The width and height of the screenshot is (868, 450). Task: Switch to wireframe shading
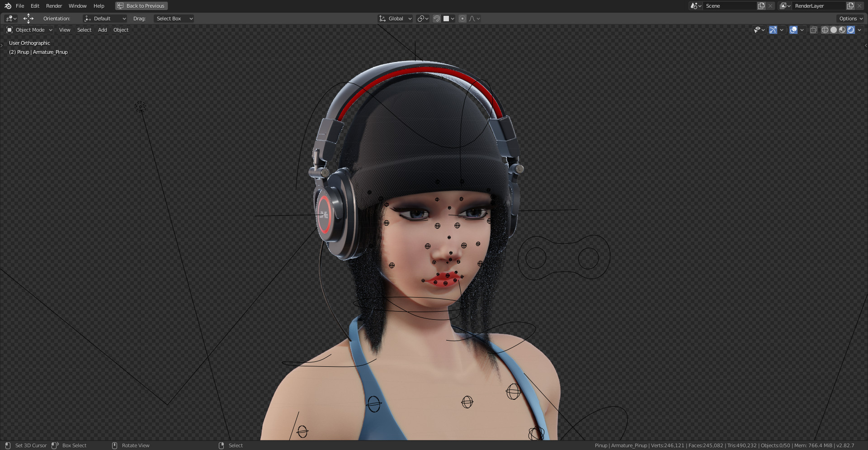point(825,30)
